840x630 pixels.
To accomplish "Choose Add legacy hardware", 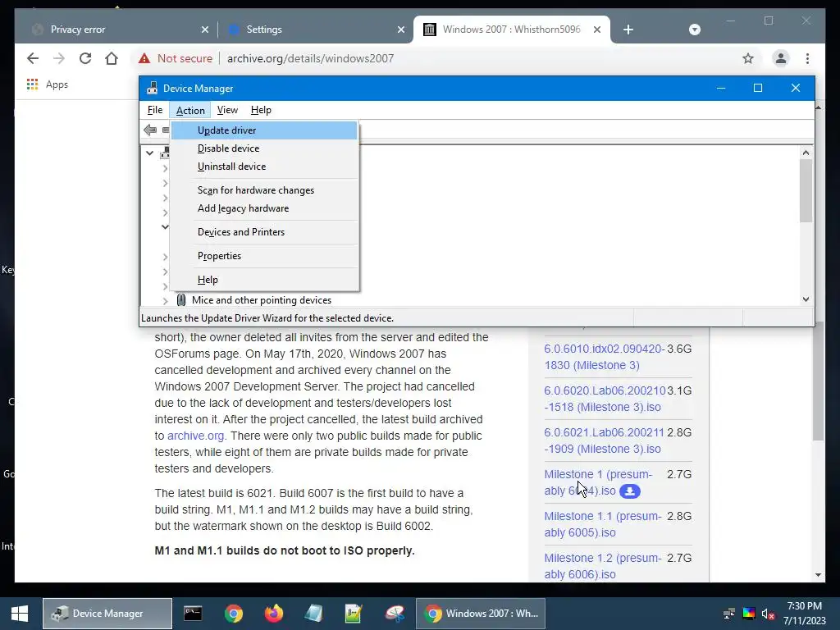I will click(x=264, y=208).
